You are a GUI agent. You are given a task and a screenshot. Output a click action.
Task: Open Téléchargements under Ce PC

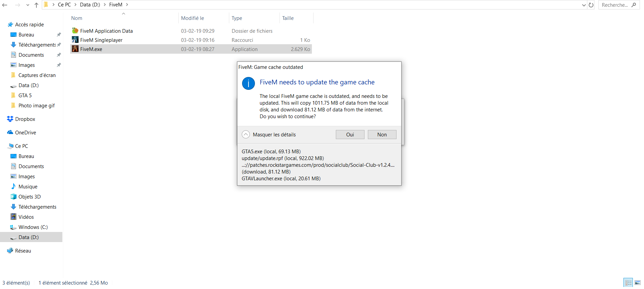[37, 207]
